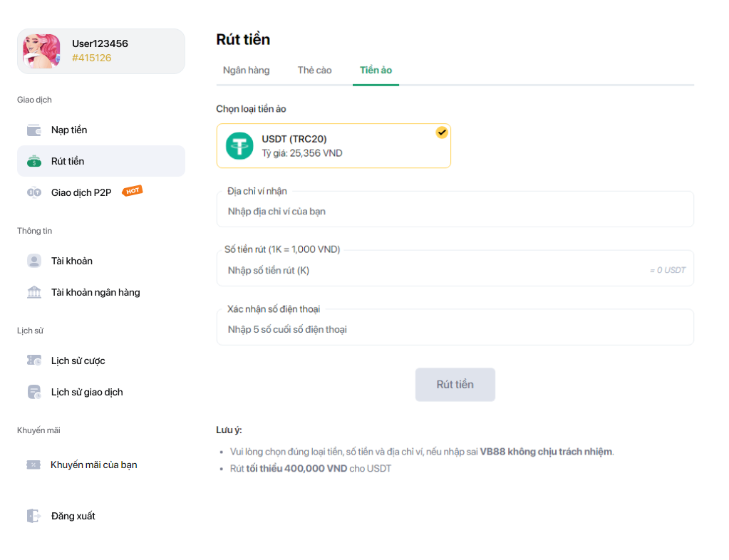729x560 pixels.
Task: Toggle the yellow checkmark on USDT card
Action: (442, 133)
